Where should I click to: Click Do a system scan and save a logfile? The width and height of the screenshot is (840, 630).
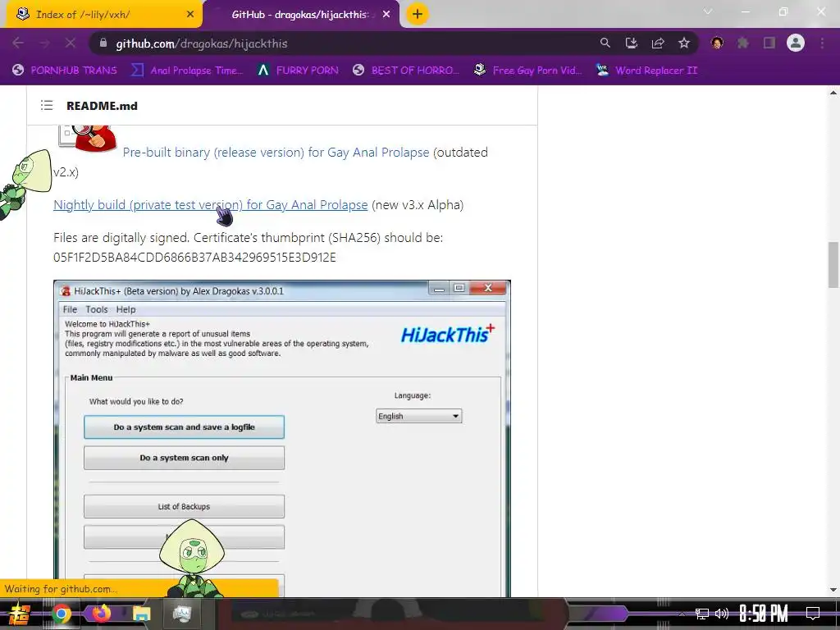(184, 427)
